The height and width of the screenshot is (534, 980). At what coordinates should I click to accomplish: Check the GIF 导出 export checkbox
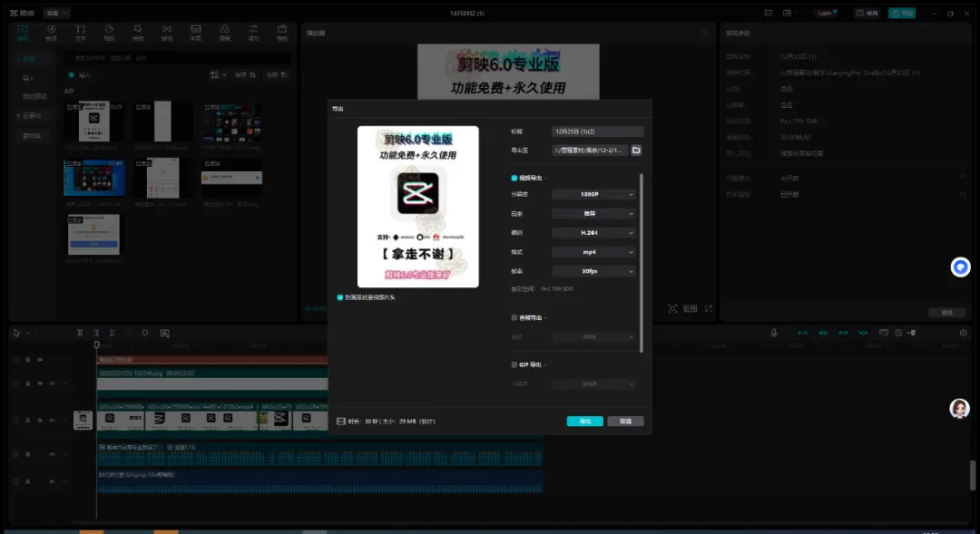[514, 364]
